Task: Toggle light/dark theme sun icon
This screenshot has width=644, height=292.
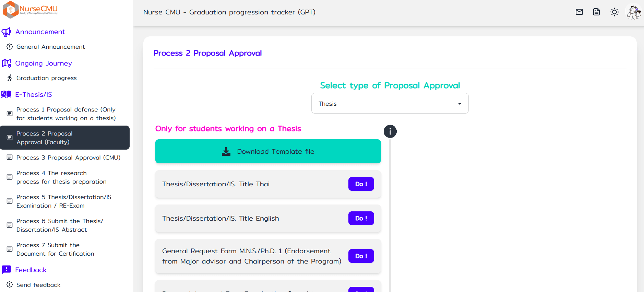Action: tap(615, 12)
